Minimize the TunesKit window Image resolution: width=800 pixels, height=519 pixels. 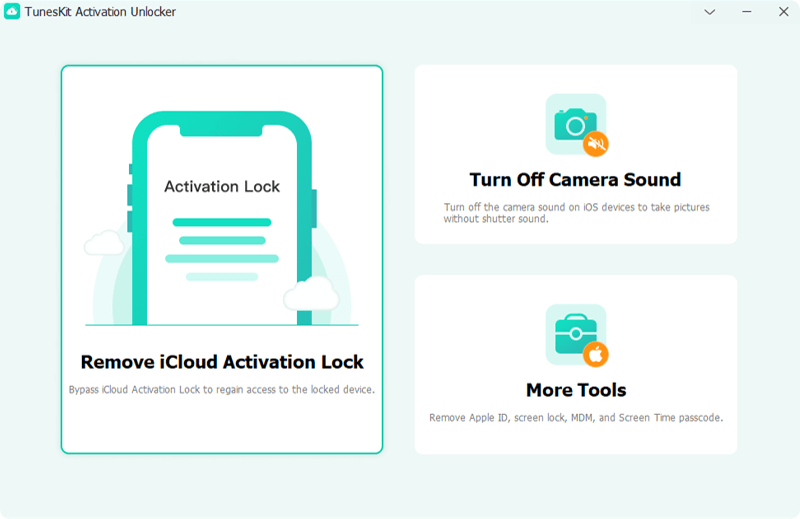[747, 12]
